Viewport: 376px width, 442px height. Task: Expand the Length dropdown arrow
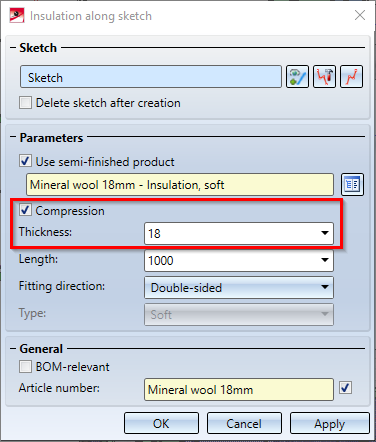(325, 260)
